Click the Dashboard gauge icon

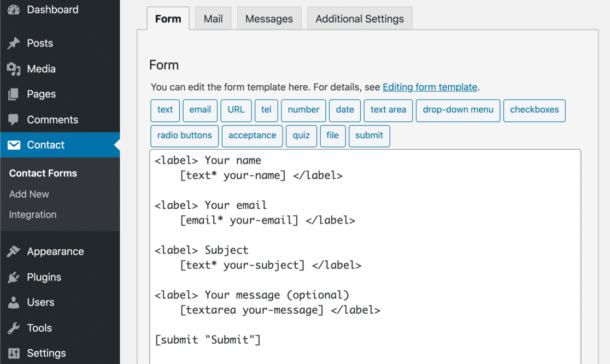tap(14, 10)
